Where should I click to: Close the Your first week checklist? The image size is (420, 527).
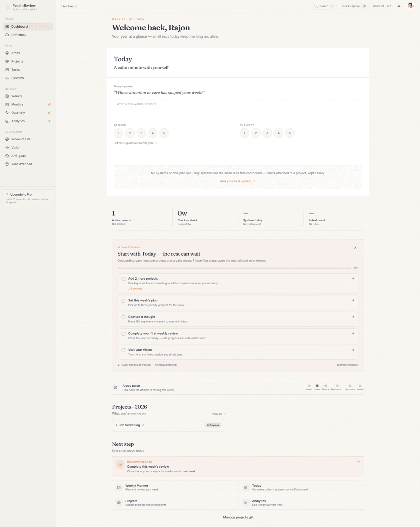pos(355,248)
